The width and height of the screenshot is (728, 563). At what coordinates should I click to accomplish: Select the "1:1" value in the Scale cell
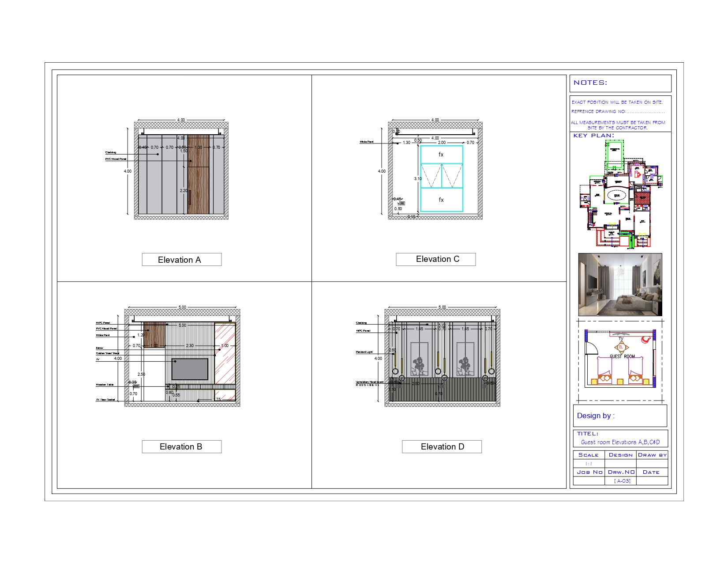pyautogui.click(x=589, y=463)
